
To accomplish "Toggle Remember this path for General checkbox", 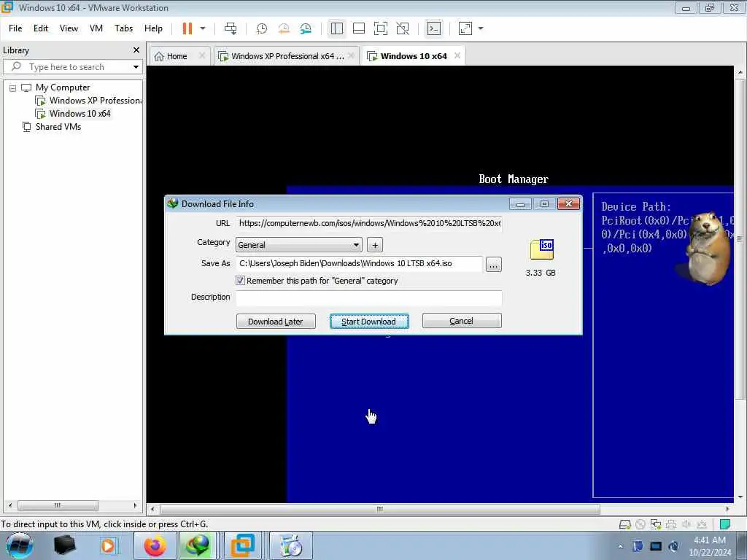I will pos(240,281).
